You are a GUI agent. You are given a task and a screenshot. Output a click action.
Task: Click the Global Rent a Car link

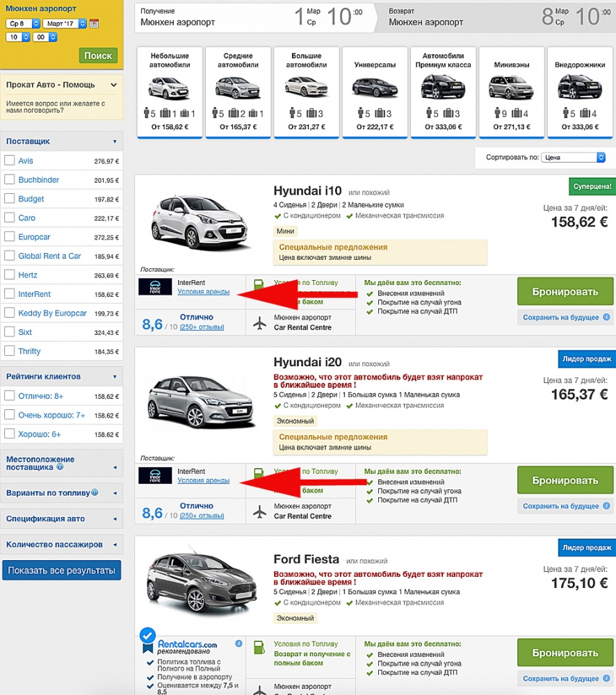[49, 256]
